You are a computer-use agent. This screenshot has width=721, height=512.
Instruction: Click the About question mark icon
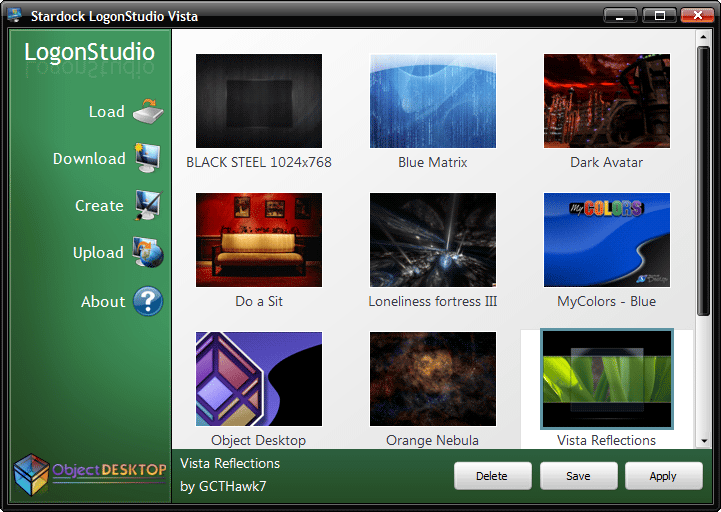pyautogui.click(x=148, y=301)
